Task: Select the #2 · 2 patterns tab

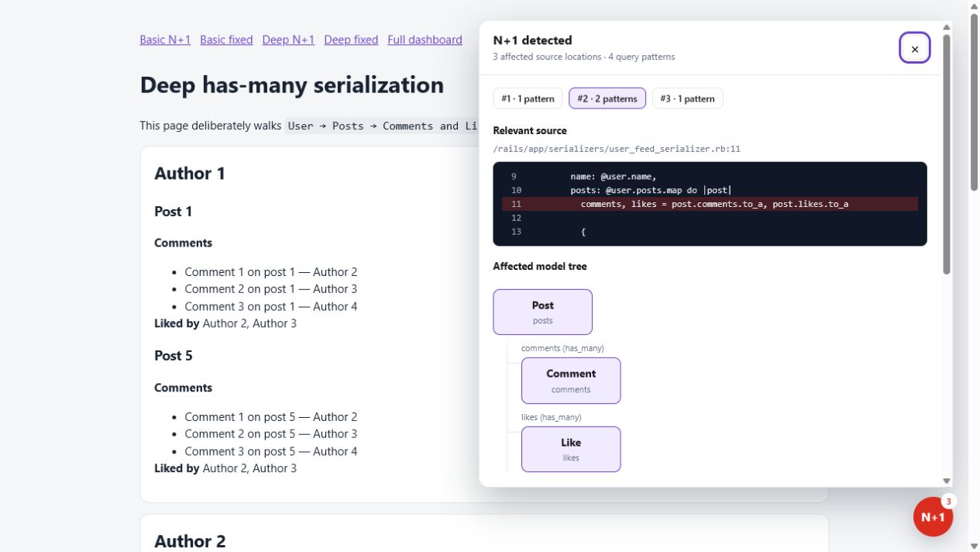Action: (x=607, y=98)
